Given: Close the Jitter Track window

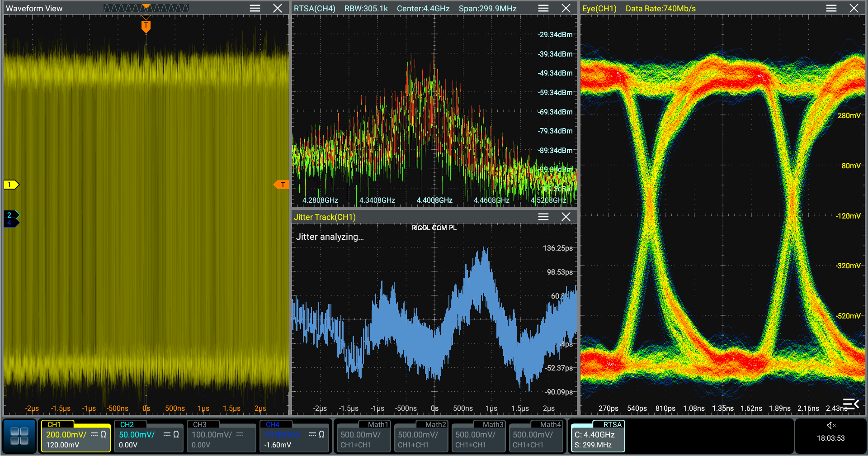Looking at the screenshot, I should [x=566, y=217].
